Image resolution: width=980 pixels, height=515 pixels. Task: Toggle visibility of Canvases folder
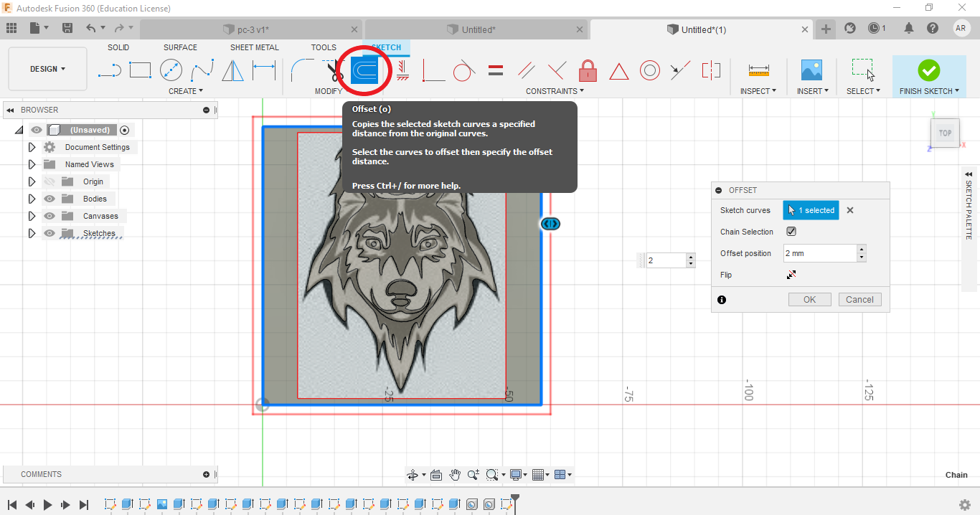(x=50, y=216)
